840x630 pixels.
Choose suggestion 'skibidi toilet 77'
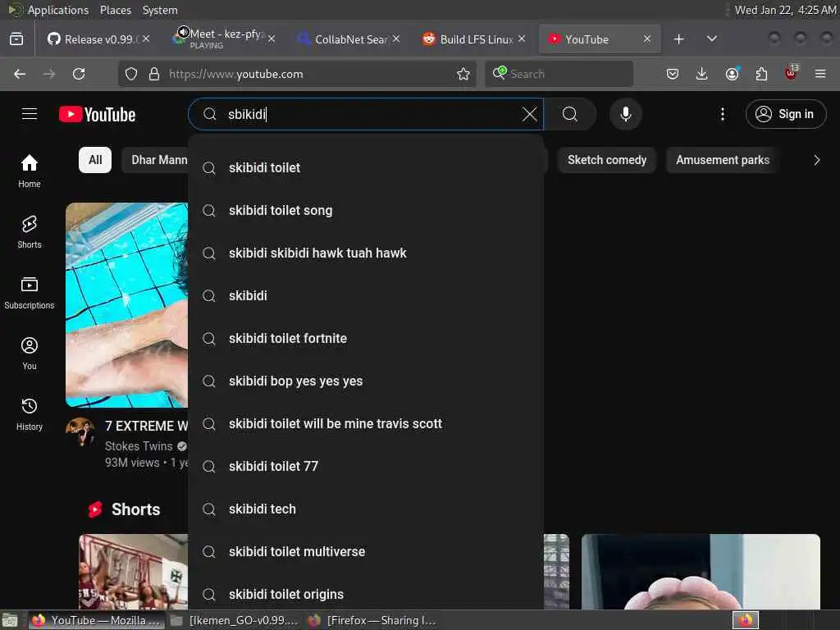pos(366,466)
